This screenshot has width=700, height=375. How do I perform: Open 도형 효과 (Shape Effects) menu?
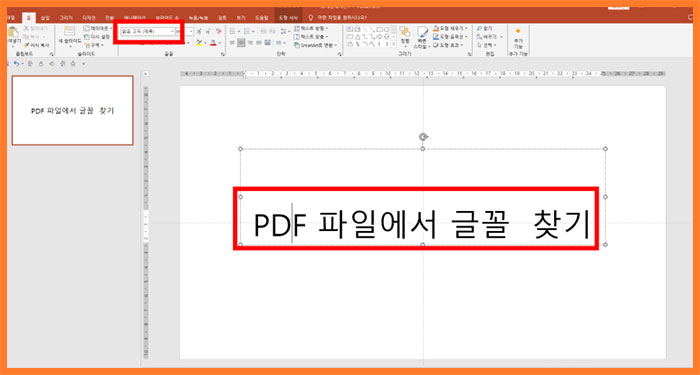pos(449,45)
